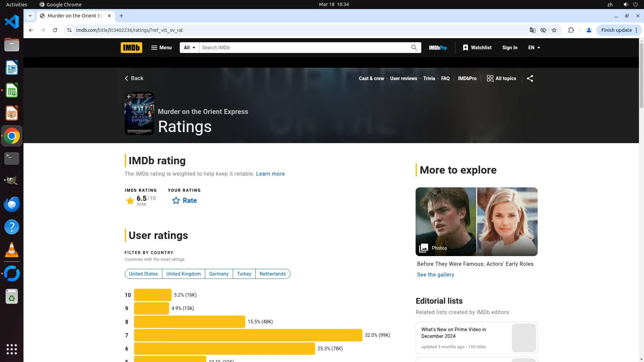Screen dimensions: 644x362
Task: Click the Learn more link
Action: coord(270,174)
